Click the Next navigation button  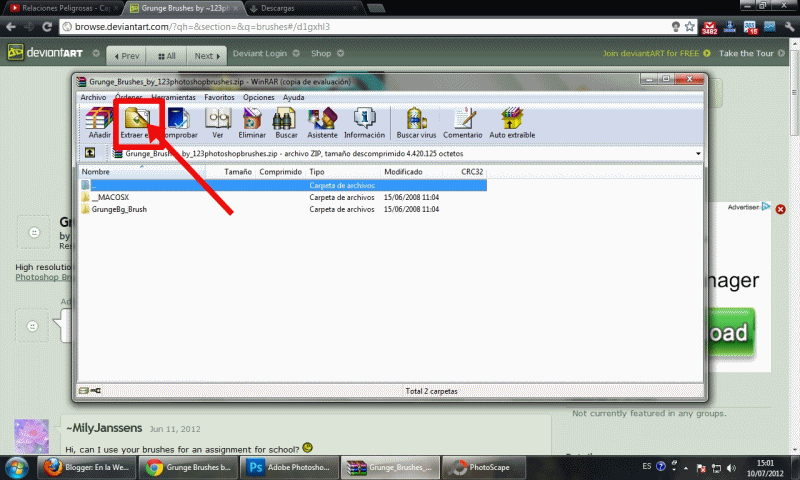pos(207,56)
